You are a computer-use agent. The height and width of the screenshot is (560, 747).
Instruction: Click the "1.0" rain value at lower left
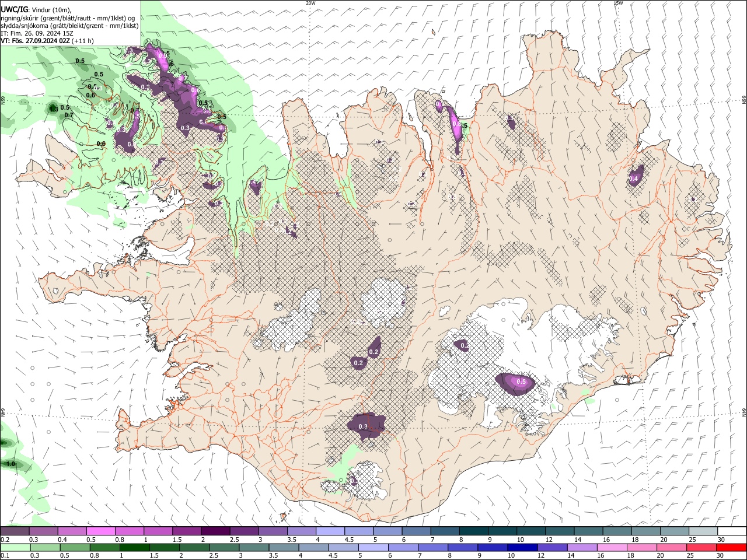(x=11, y=464)
